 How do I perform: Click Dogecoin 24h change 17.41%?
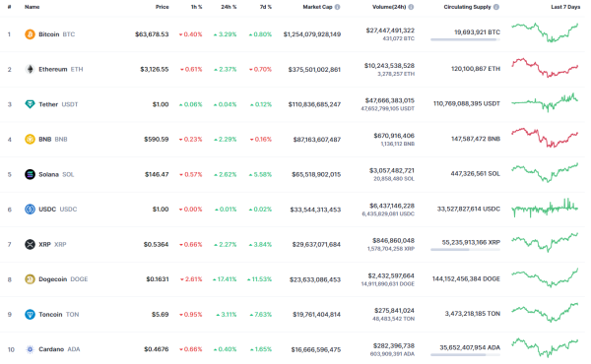pos(225,279)
